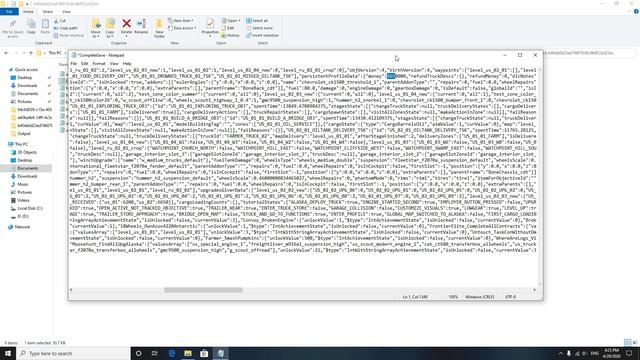Click Invert selection in the ribbon
This screenshot has height=360, width=640.
pyautogui.click(x=262, y=36)
